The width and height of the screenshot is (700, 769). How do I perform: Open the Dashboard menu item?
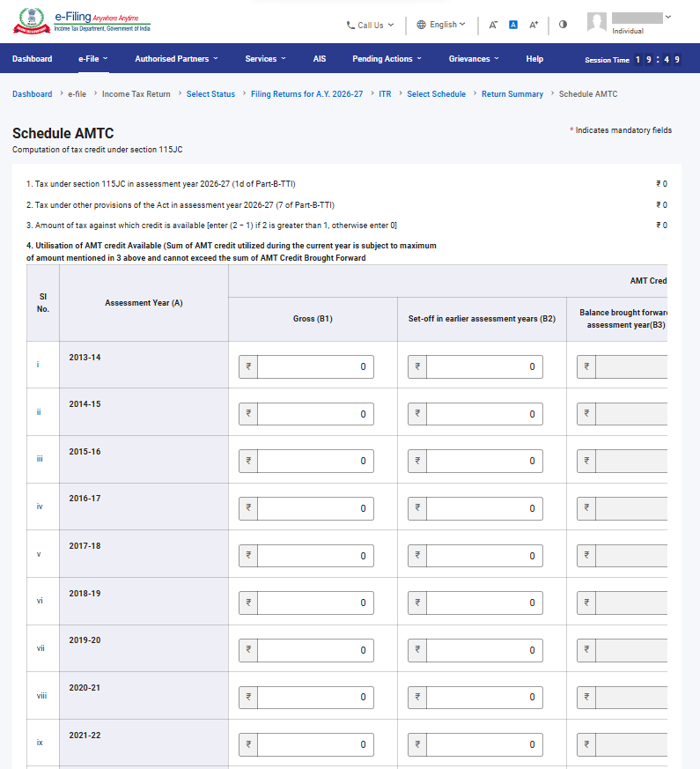click(x=33, y=59)
